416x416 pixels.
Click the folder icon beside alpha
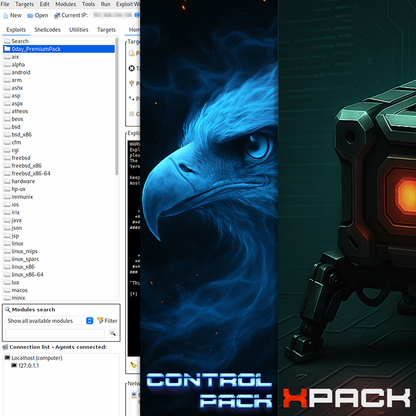(x=7, y=64)
